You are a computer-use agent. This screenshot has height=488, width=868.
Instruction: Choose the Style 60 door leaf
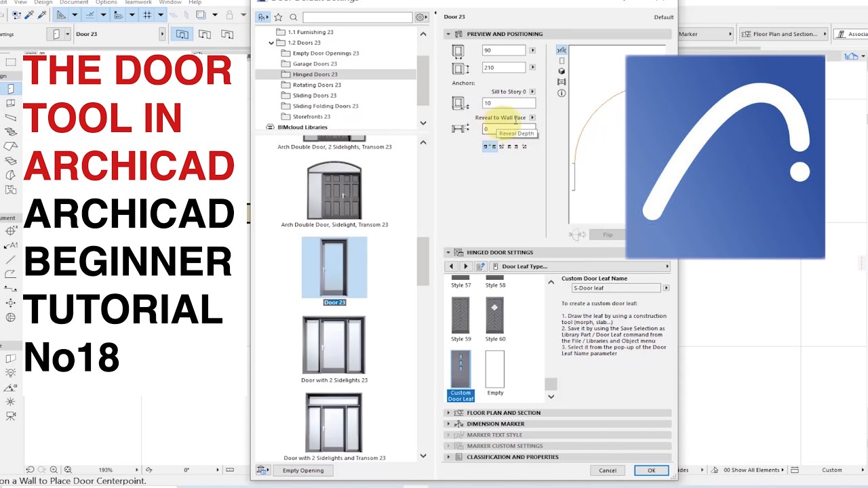coord(495,319)
